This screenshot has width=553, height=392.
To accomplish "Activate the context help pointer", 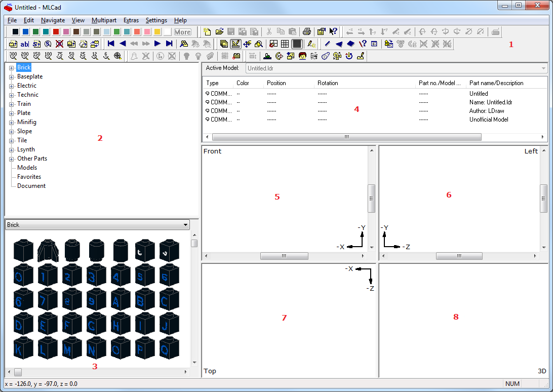I will tap(333, 32).
